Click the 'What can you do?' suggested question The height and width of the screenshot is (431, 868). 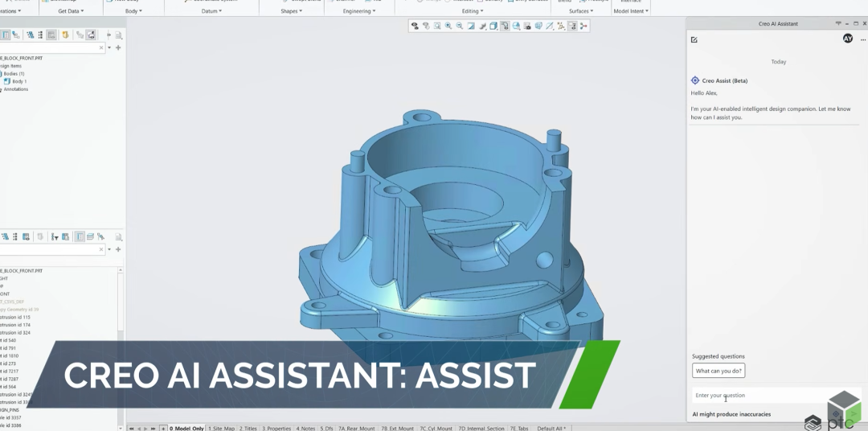pos(719,371)
